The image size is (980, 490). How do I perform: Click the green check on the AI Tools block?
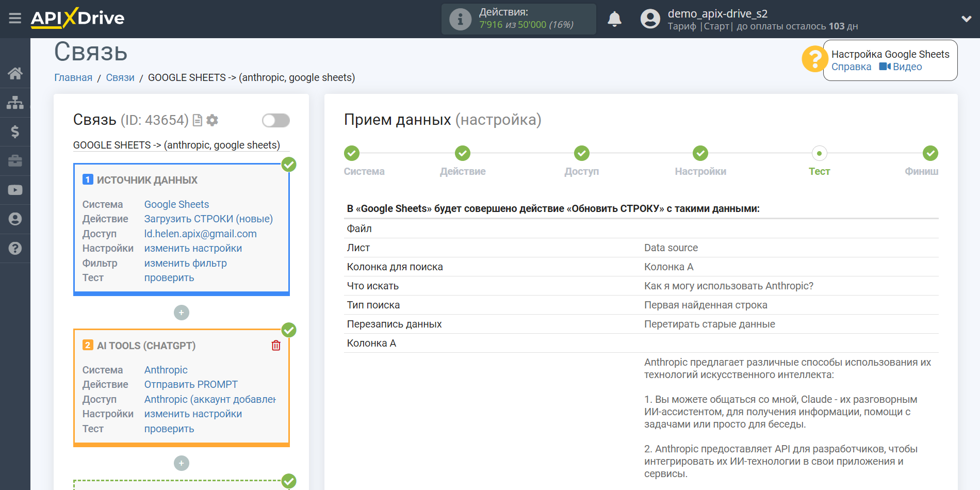(289, 330)
